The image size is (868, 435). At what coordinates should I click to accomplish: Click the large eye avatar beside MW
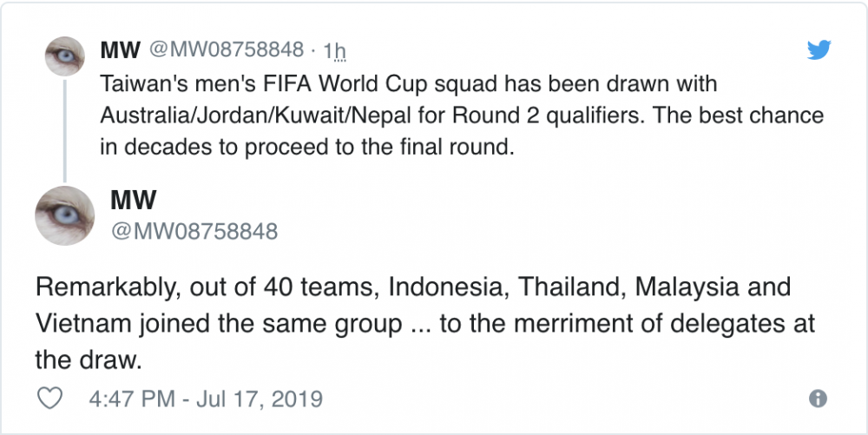(64, 215)
